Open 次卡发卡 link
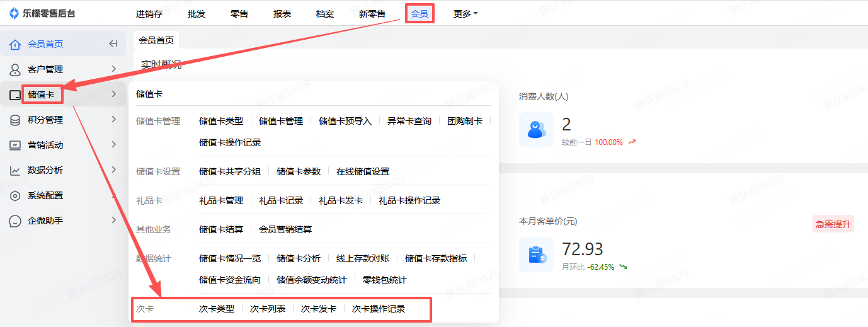Image resolution: width=868 pixels, height=327 pixels. 319,309
